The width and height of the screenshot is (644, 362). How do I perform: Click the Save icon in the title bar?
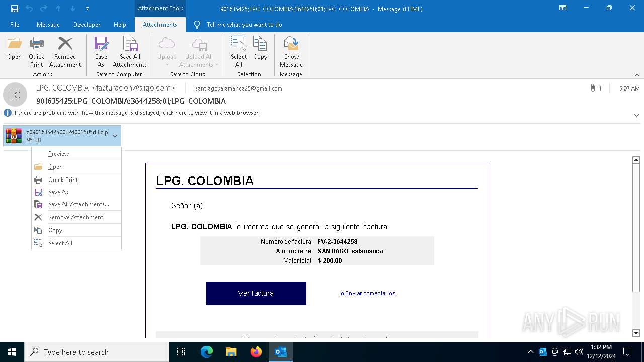point(15,9)
